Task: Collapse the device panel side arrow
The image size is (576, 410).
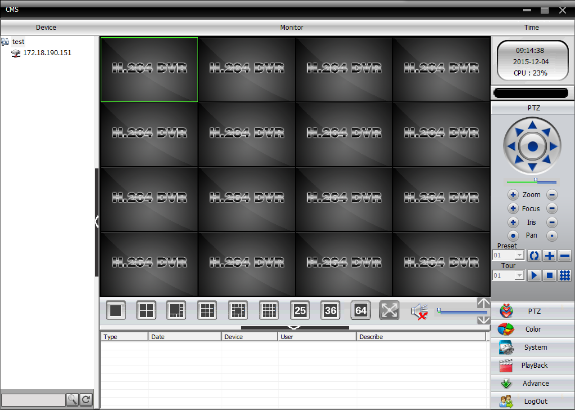Action: [97, 222]
